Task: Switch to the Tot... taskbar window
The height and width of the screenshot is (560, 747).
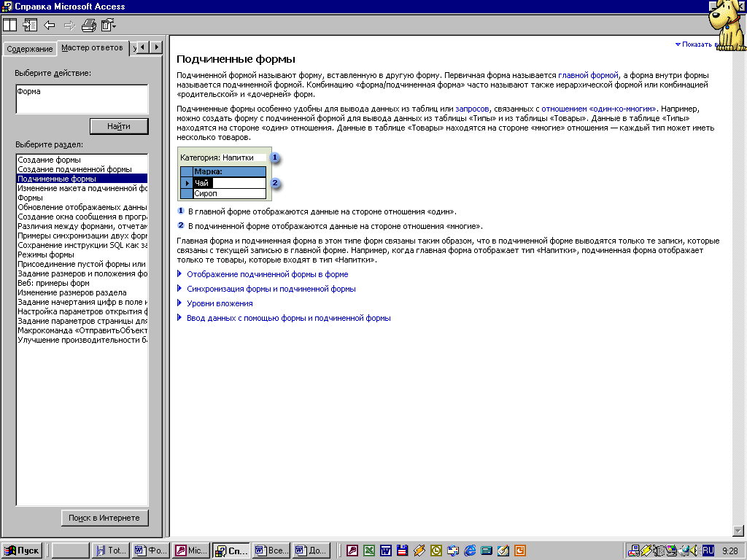Action: (x=111, y=551)
